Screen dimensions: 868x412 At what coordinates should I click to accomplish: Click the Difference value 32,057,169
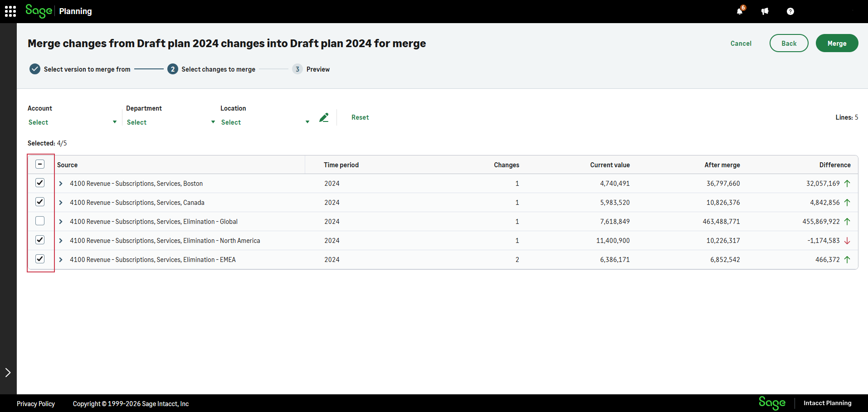(823, 184)
